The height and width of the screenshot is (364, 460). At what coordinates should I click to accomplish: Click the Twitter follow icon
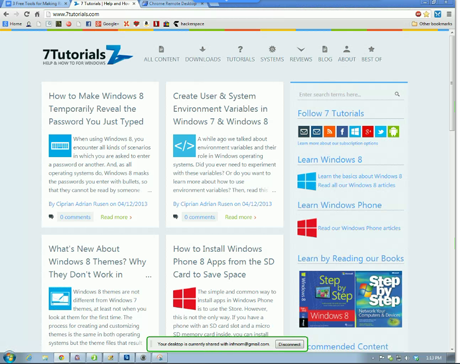[380, 132]
